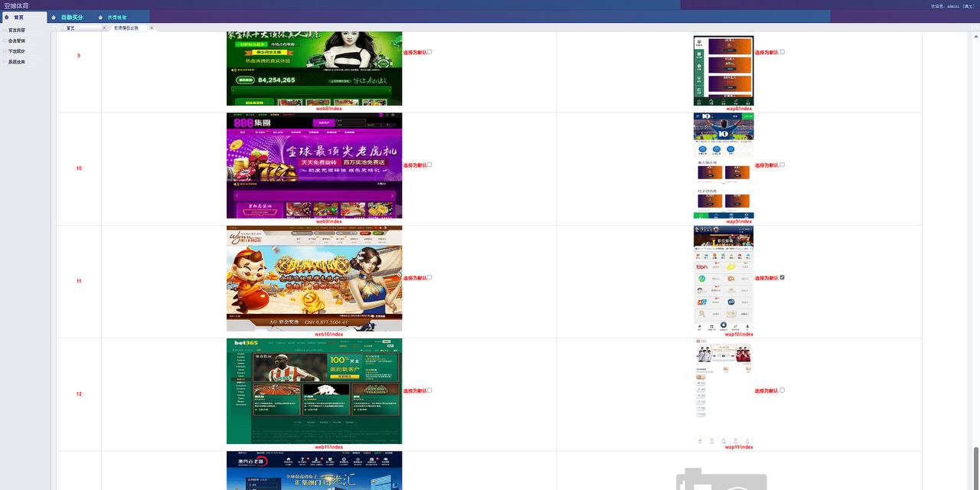Open the wap10/index mobile thumbnail
The height and width of the screenshot is (490, 980).
(x=724, y=278)
